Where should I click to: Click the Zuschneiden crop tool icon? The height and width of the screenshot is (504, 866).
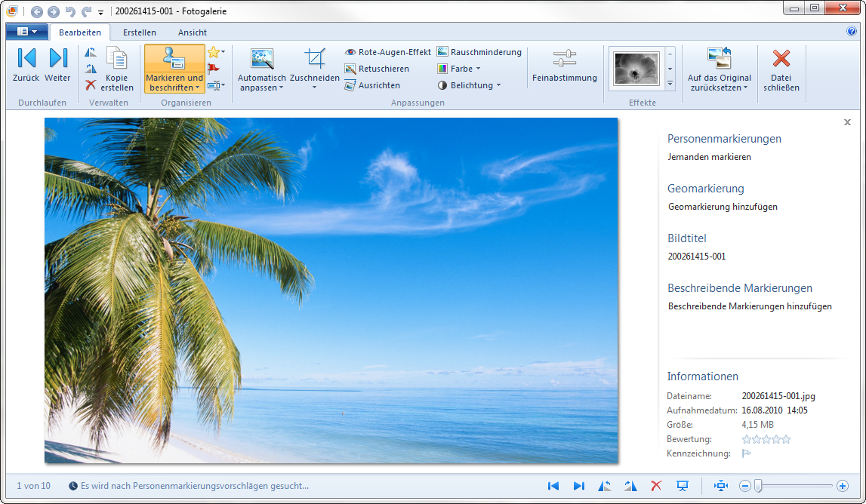315,59
